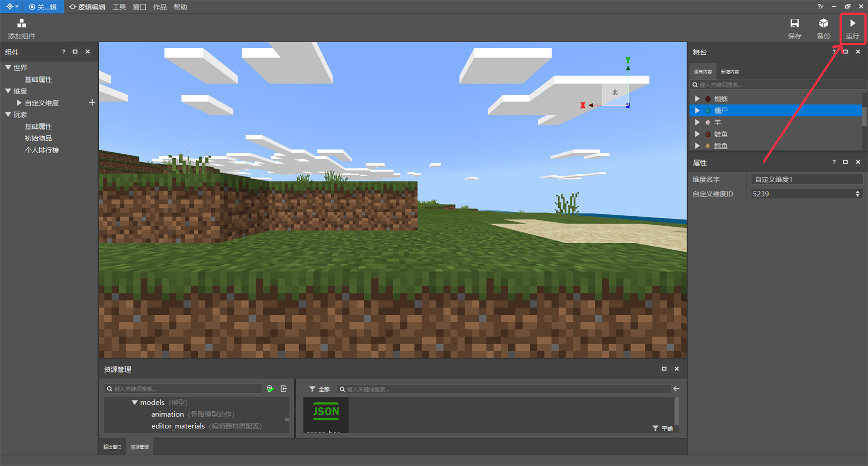Select the animation (骨骼模型动作) folder

(193, 414)
